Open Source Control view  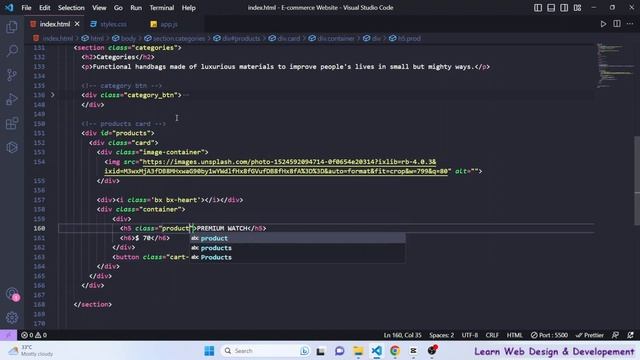click(x=12, y=75)
